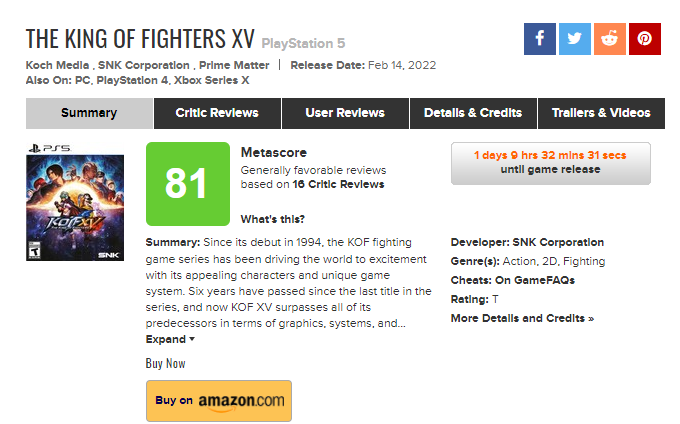
Task: Share the page on Reddit
Action: pos(610,39)
